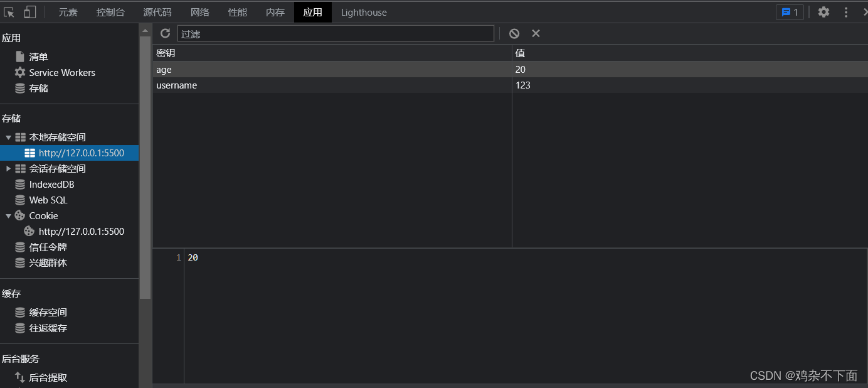Click the 往返缓存 database icon
This screenshot has width=868, height=388.
(x=20, y=328)
